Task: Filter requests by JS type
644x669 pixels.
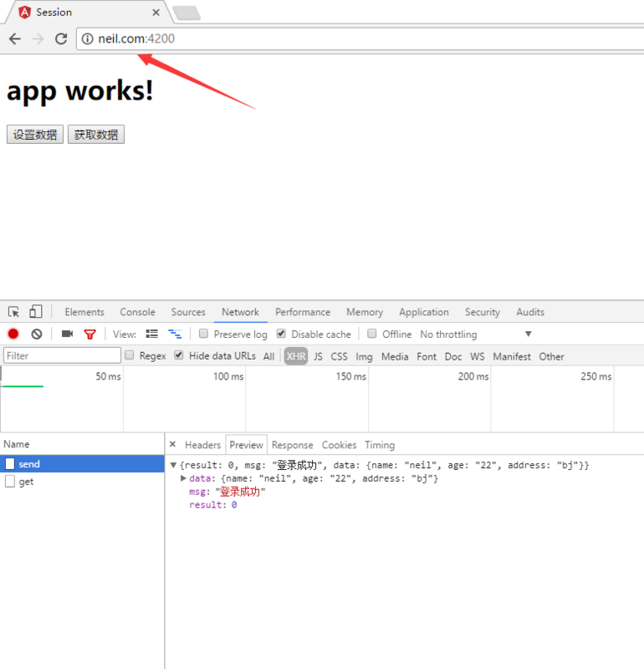Action: (x=318, y=356)
